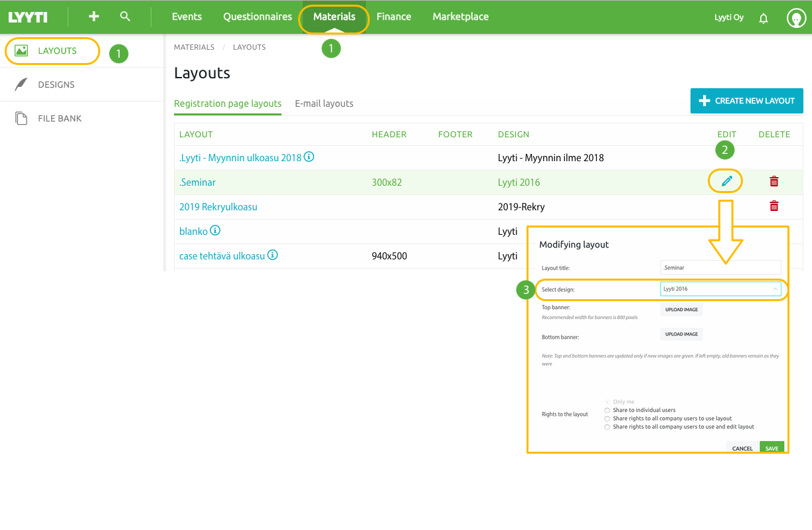
Task: Click the 940x500 header size cell
Action: [x=390, y=256]
